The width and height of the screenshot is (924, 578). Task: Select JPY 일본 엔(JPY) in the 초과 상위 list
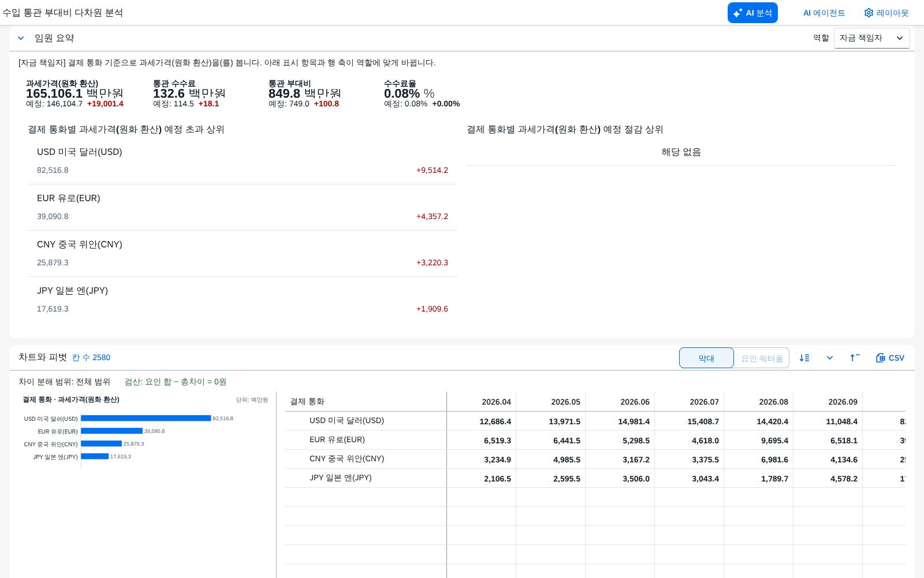click(x=243, y=300)
